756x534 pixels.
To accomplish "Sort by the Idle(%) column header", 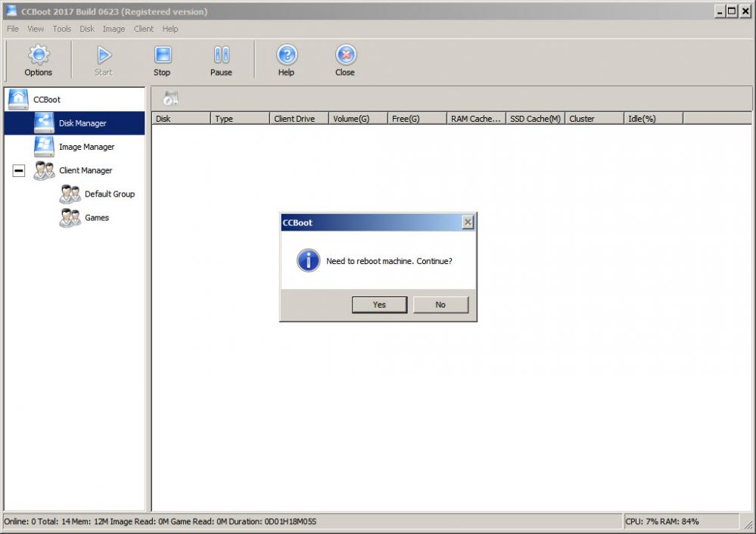I will (653, 119).
